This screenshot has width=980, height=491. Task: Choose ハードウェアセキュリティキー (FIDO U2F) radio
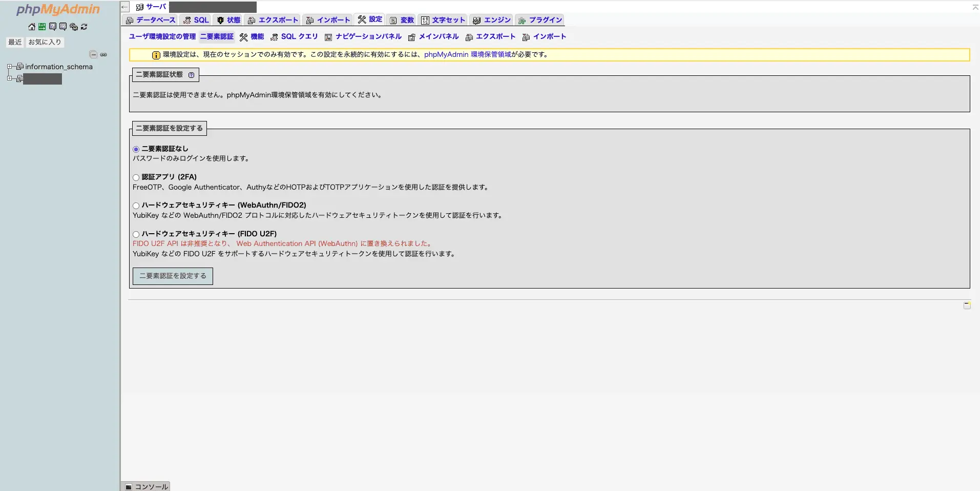[136, 234]
